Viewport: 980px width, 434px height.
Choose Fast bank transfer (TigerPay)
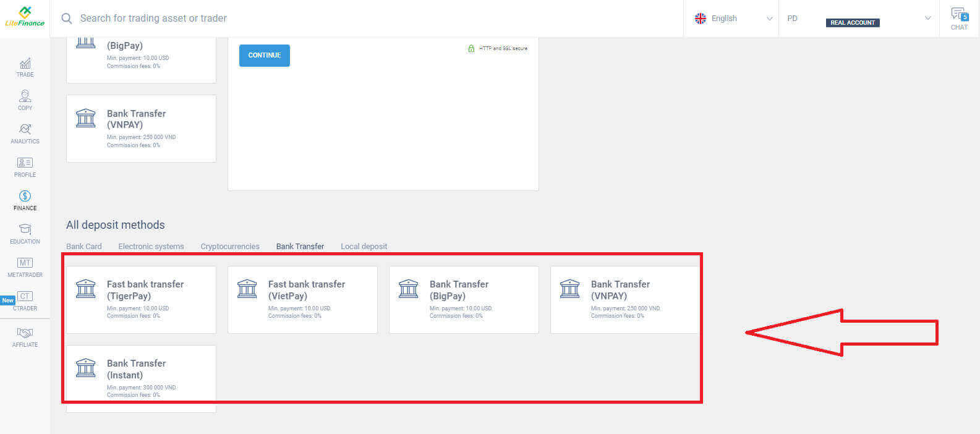141,300
